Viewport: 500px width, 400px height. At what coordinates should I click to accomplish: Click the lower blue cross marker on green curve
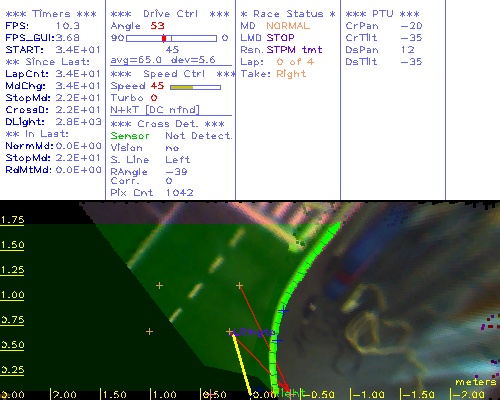pyautogui.click(x=277, y=341)
